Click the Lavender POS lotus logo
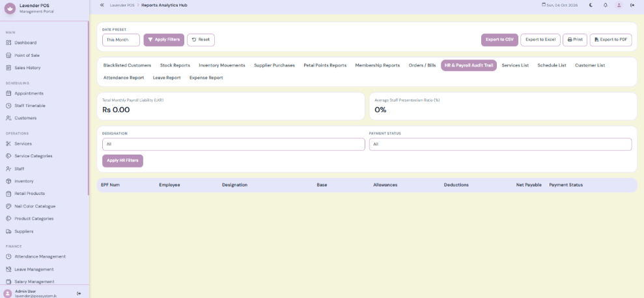Image resolution: width=644 pixels, height=298 pixels. (x=10, y=8)
